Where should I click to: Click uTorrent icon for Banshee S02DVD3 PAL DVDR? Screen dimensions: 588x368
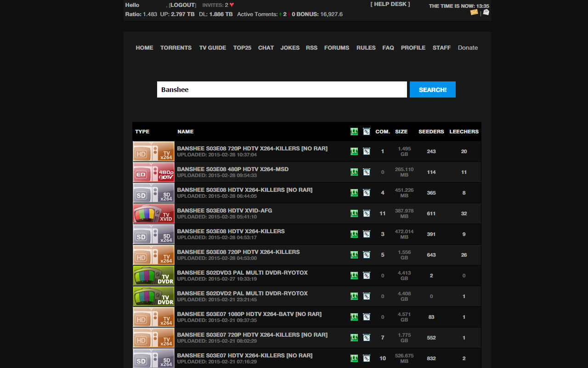(x=354, y=276)
